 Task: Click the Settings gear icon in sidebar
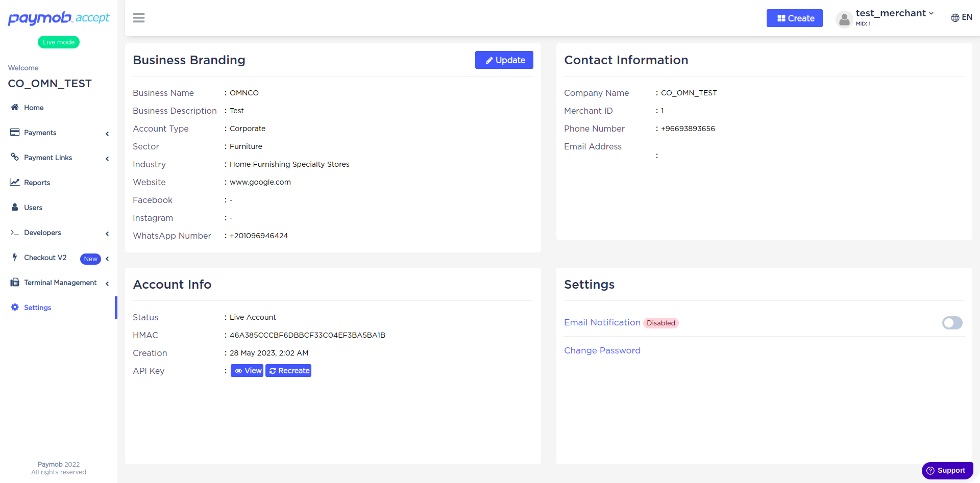[x=15, y=308]
